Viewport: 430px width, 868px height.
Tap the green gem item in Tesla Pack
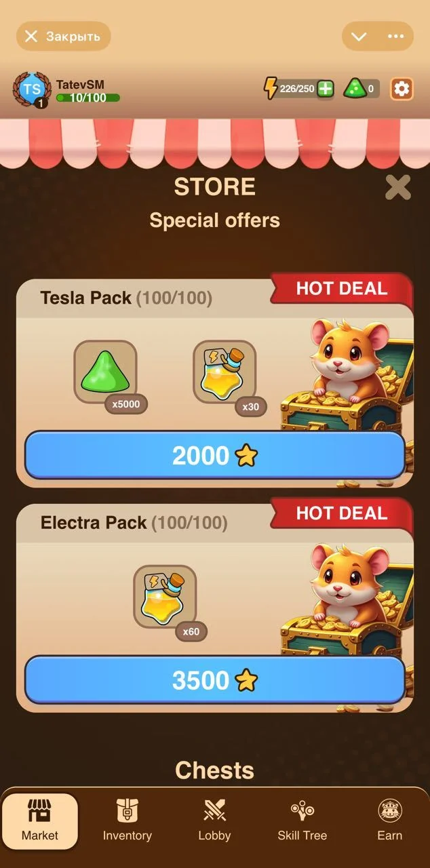(105, 372)
